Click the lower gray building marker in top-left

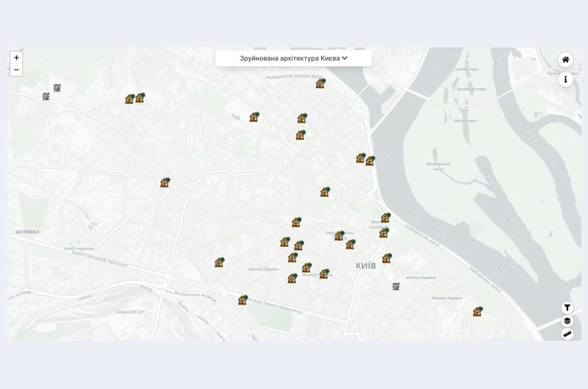[x=46, y=96]
